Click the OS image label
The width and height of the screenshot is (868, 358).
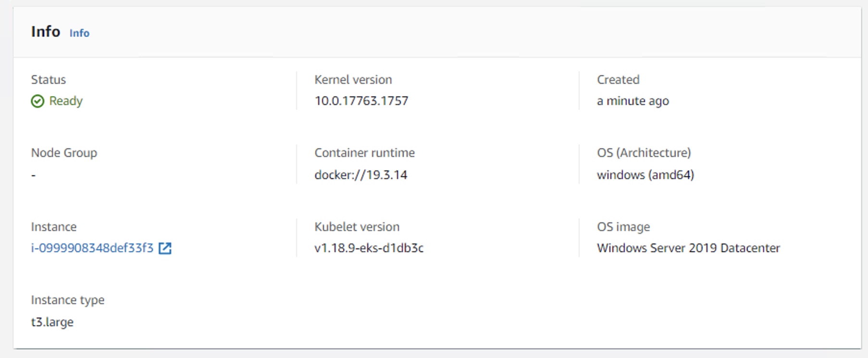point(623,227)
